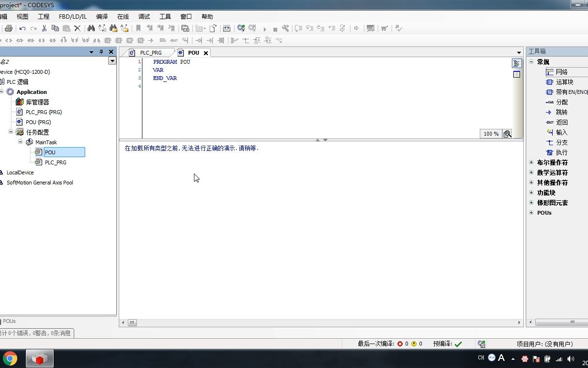Toggle the auto-hide pin on the devices panel
The height and width of the screenshot is (368, 588).
point(101,51)
